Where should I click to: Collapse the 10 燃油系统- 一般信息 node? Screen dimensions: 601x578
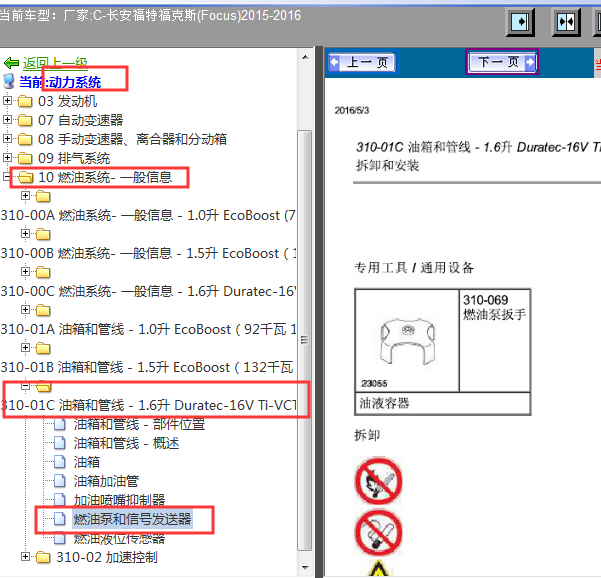pyautogui.click(x=7, y=177)
